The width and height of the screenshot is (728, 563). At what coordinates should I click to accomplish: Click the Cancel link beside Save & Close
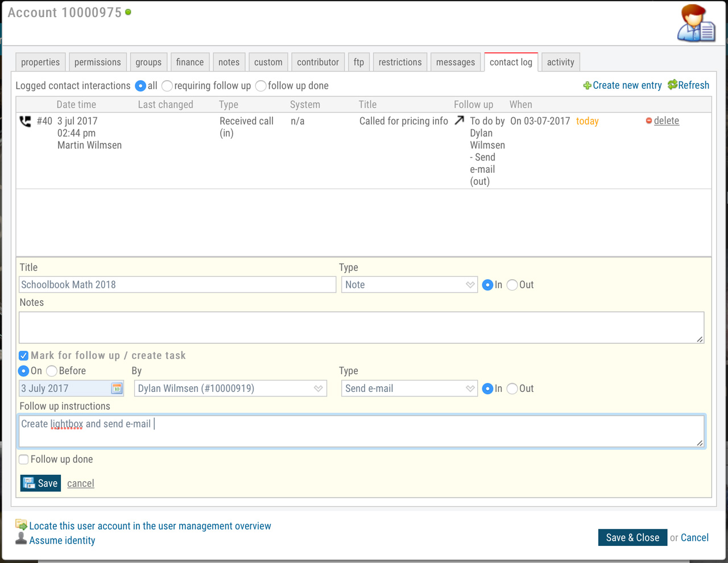point(694,537)
